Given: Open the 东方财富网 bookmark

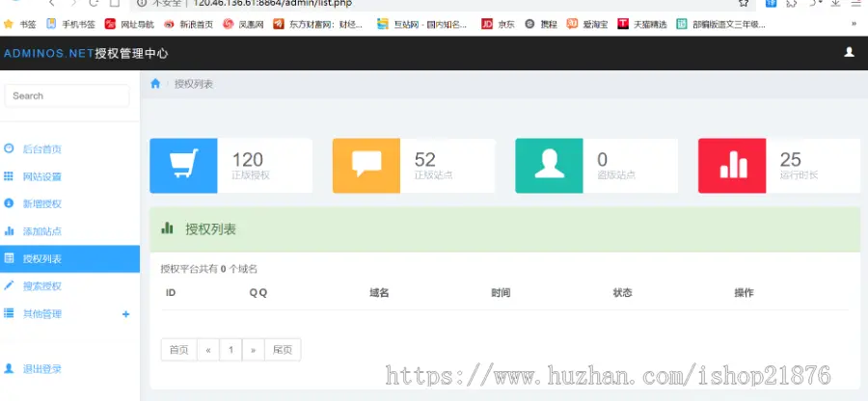Looking at the screenshot, I should click(x=318, y=24).
